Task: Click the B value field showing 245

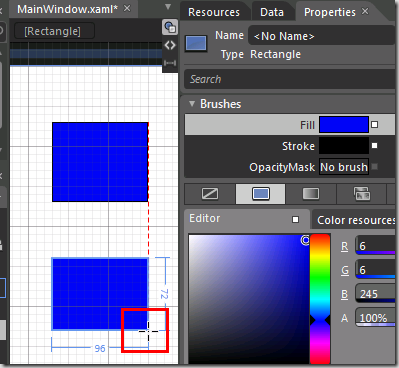Action: coord(375,294)
